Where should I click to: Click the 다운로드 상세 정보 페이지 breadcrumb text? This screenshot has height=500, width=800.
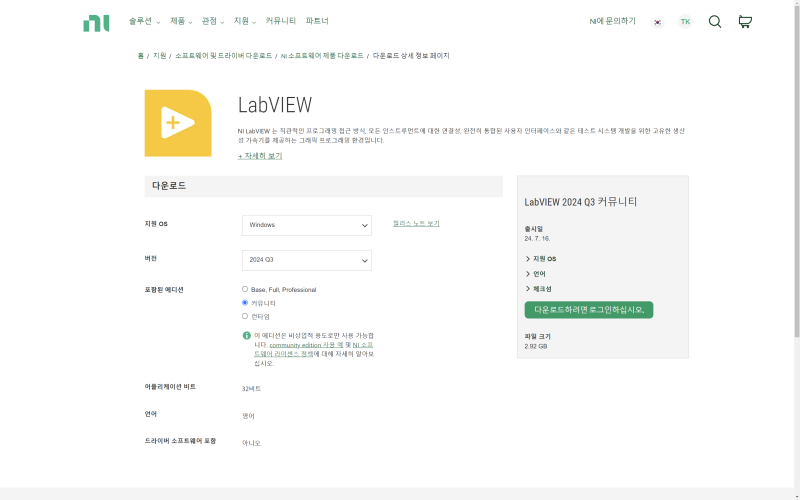tap(411, 56)
